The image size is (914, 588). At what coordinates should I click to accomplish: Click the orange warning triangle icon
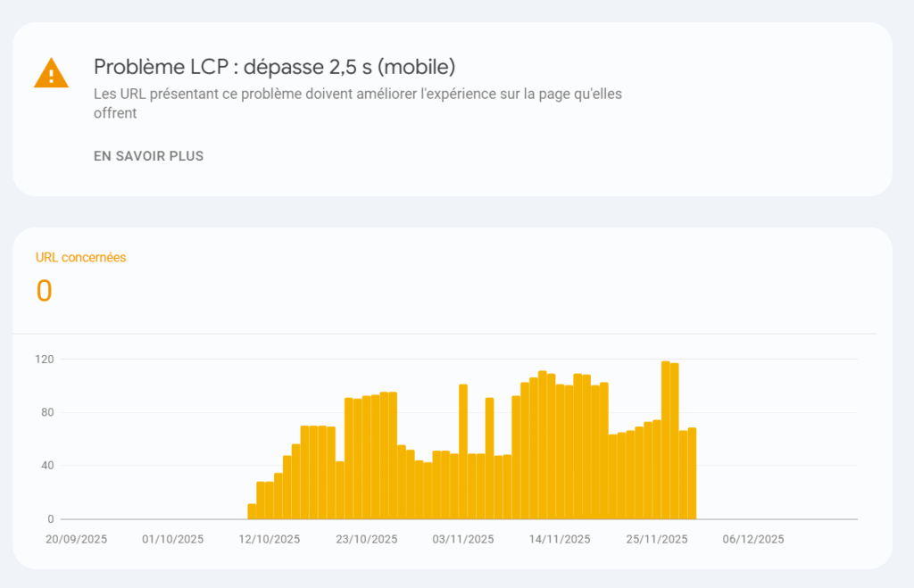point(51,75)
